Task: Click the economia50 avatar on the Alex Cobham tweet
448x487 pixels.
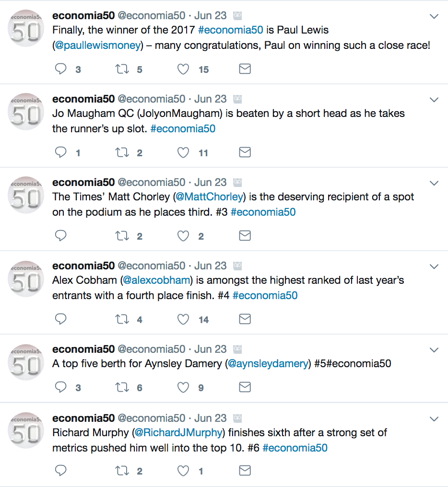Action: click(x=26, y=278)
